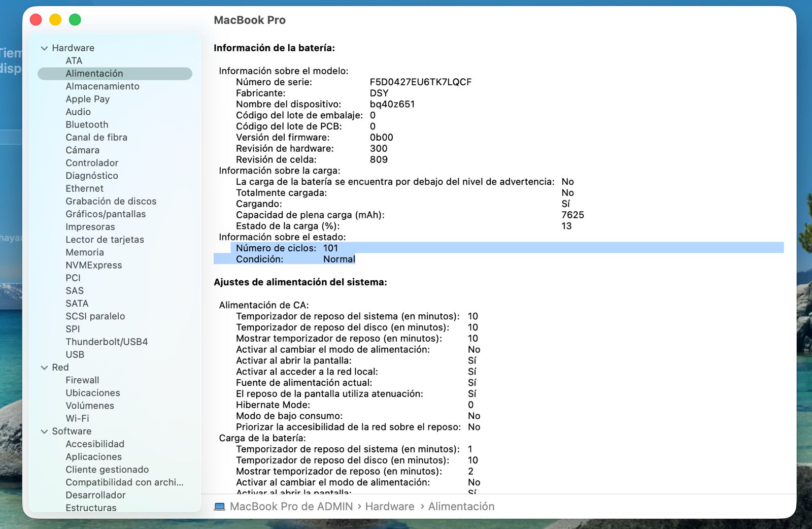Open Wi-Fi under Red
This screenshot has width=812, height=529.
pyautogui.click(x=77, y=418)
